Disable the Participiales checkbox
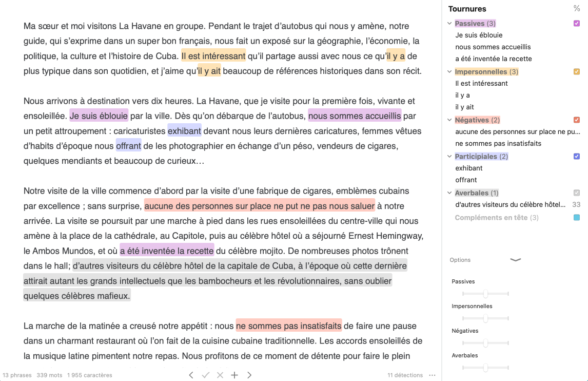 (577, 157)
